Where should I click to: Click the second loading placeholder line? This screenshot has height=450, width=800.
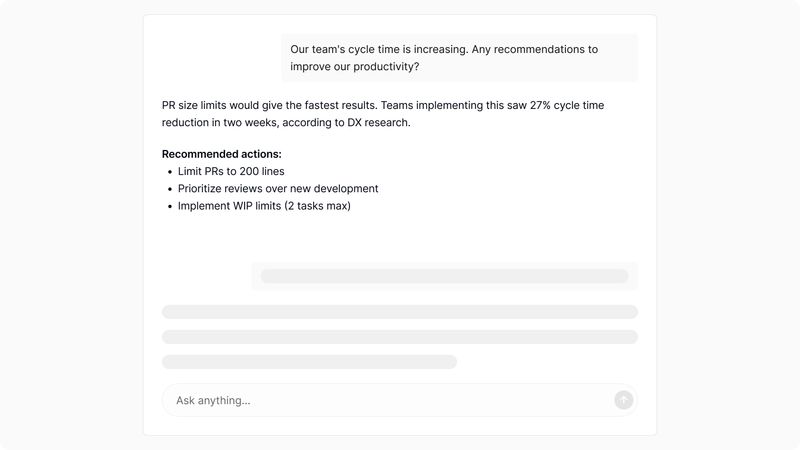click(x=400, y=337)
